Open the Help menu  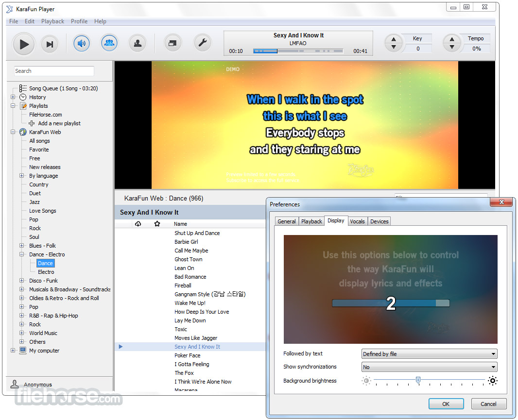click(x=100, y=21)
